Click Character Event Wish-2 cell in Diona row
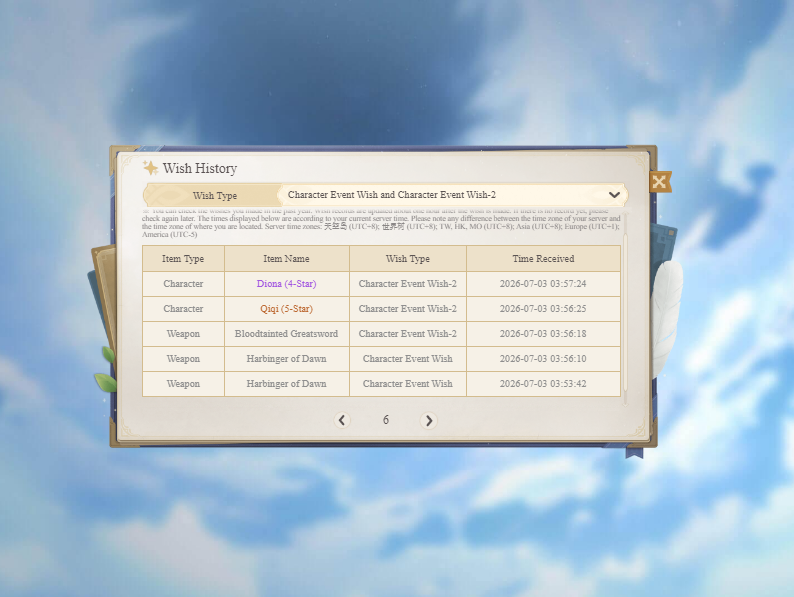 pyautogui.click(x=408, y=284)
